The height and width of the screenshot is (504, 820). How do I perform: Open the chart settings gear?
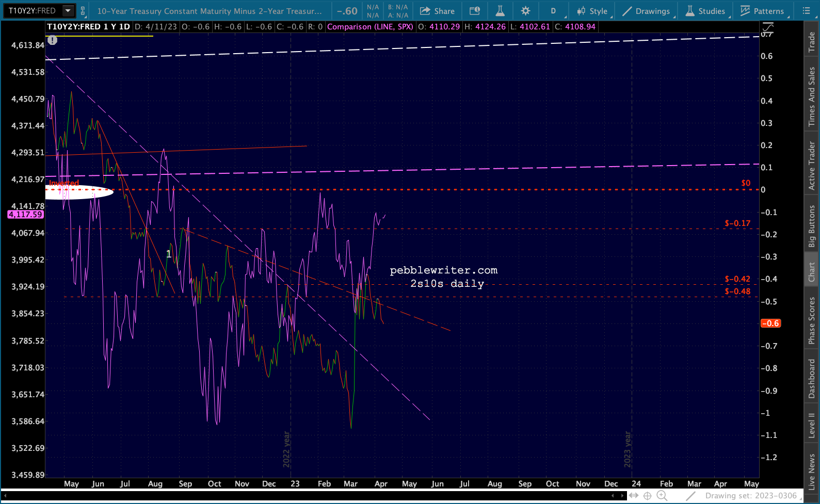coord(525,11)
